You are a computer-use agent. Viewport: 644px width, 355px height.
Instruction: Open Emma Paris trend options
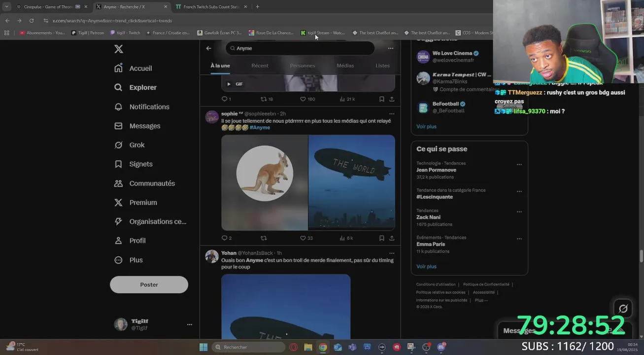point(519,239)
